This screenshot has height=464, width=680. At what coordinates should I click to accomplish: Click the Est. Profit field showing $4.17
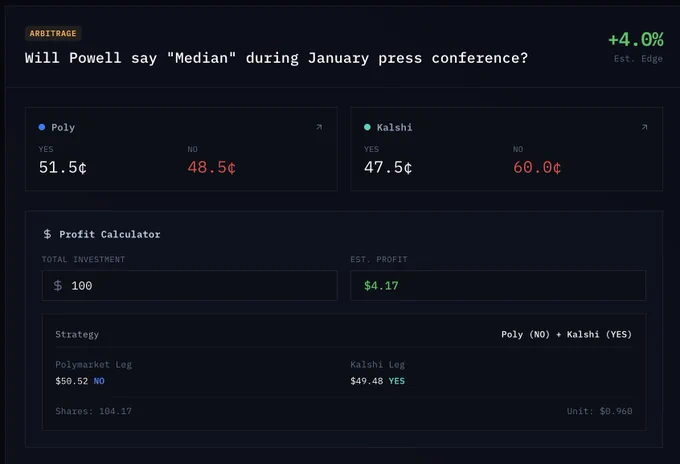[498, 285]
